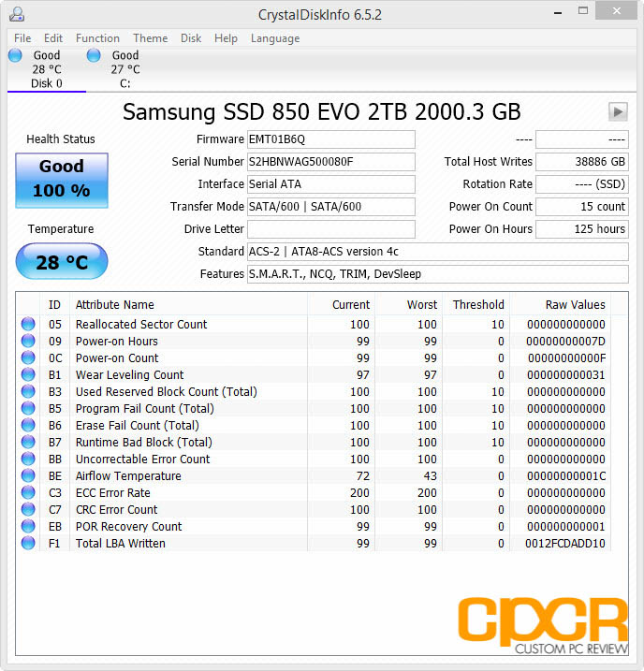
Task: Select the Total LBA Written attribute name
Action: pos(121,544)
